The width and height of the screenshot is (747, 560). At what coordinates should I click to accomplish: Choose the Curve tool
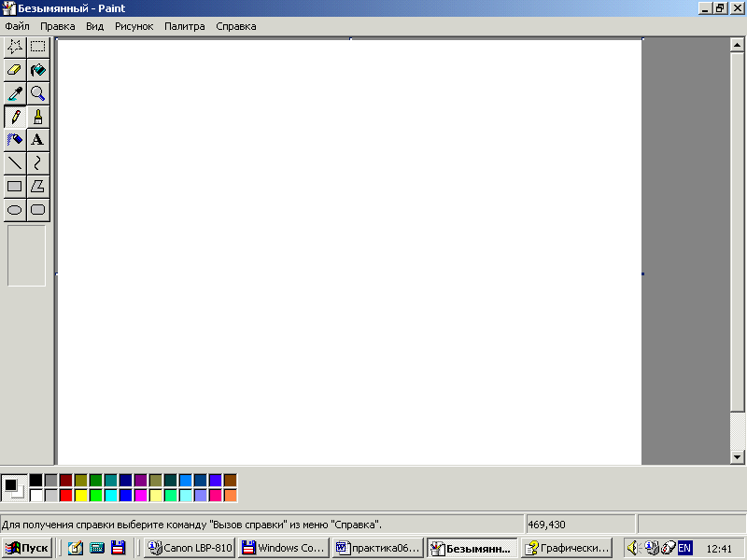38,163
